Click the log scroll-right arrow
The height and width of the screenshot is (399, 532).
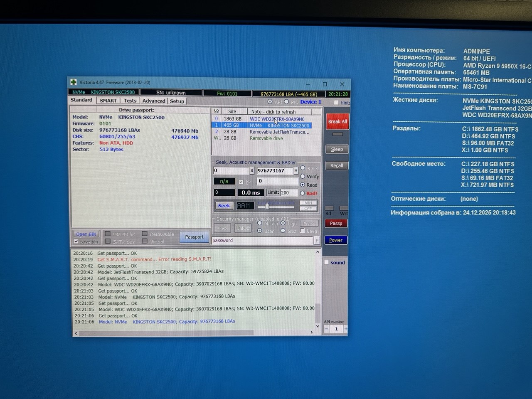312,332
